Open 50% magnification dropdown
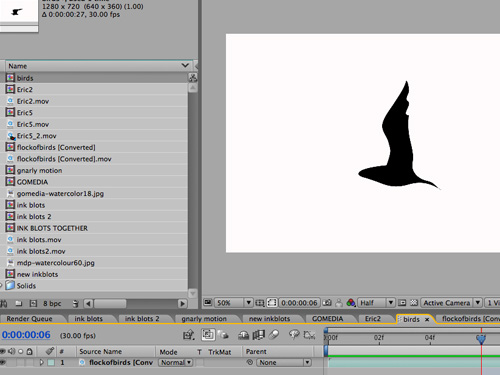 point(233,303)
